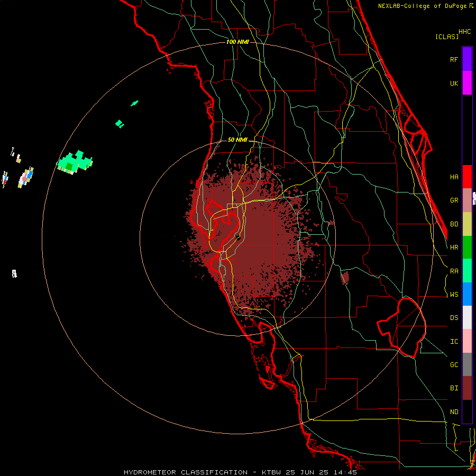Select the dusty pink GR legend swatch
The height and width of the screenshot is (476, 476).
(x=467, y=200)
